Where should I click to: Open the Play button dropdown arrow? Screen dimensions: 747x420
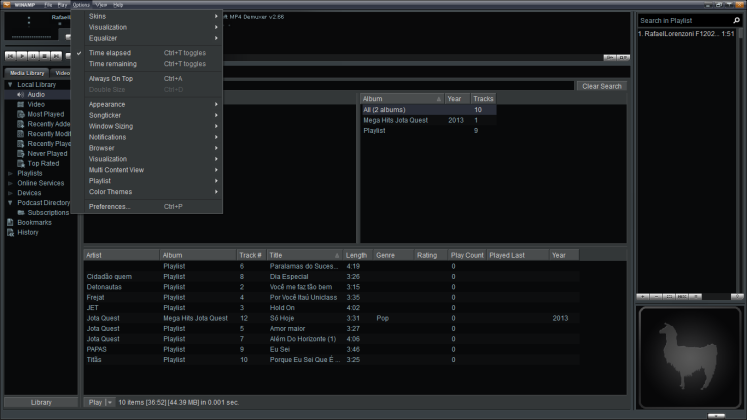coord(110,402)
